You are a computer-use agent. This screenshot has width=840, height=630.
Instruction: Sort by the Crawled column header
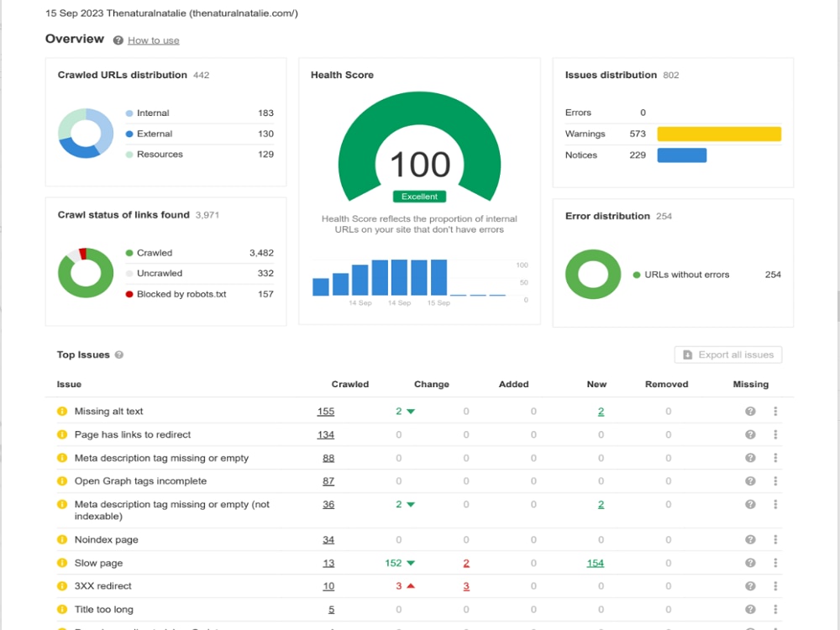tap(349, 384)
